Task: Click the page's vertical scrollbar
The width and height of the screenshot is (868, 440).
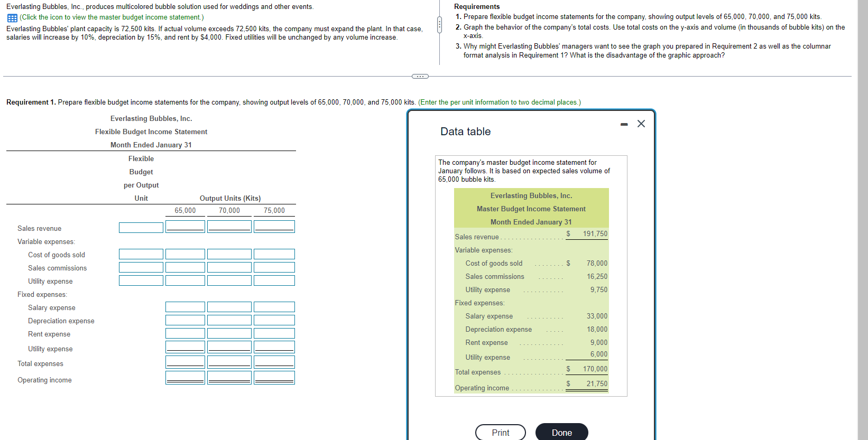Action: (863, 220)
